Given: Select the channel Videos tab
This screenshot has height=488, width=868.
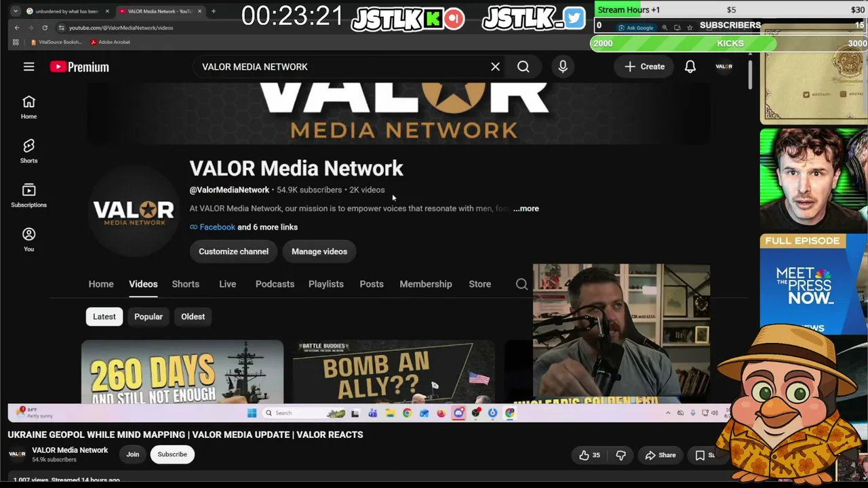Looking at the screenshot, I should pos(143,284).
